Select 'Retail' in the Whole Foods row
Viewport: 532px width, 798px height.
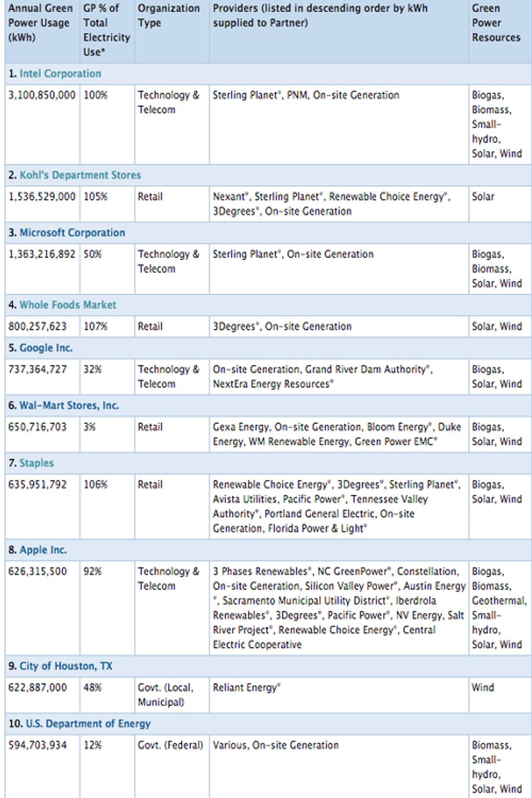[150, 326]
